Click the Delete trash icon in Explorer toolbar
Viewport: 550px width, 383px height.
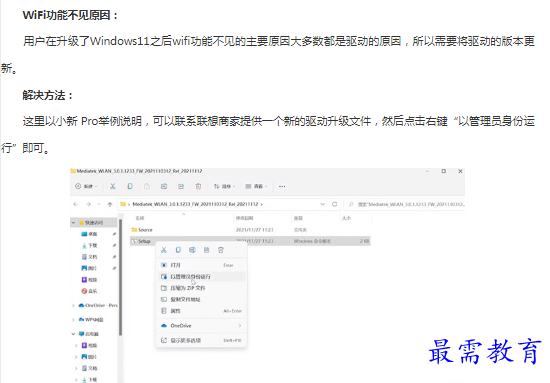(198, 186)
